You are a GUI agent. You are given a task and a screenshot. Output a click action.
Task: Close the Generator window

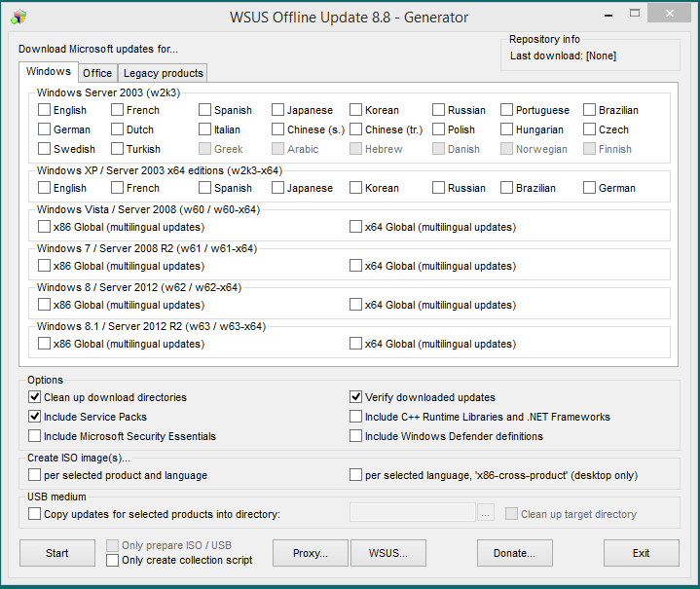(x=669, y=14)
